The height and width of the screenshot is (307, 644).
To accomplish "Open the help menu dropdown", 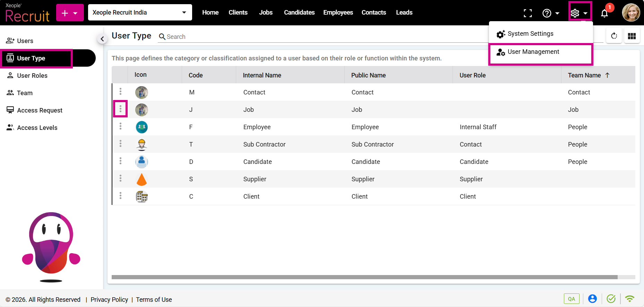I will coord(550,13).
